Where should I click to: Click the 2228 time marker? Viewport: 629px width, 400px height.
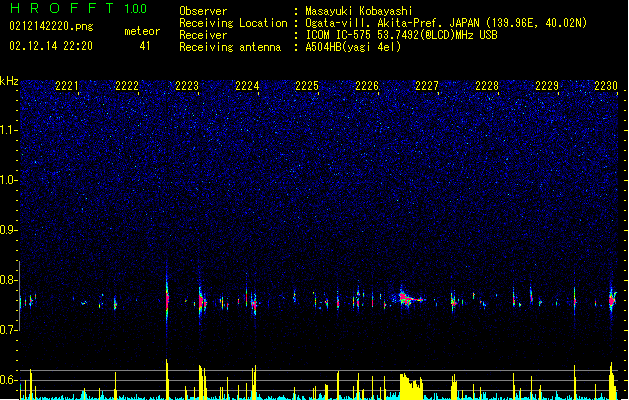(487, 86)
